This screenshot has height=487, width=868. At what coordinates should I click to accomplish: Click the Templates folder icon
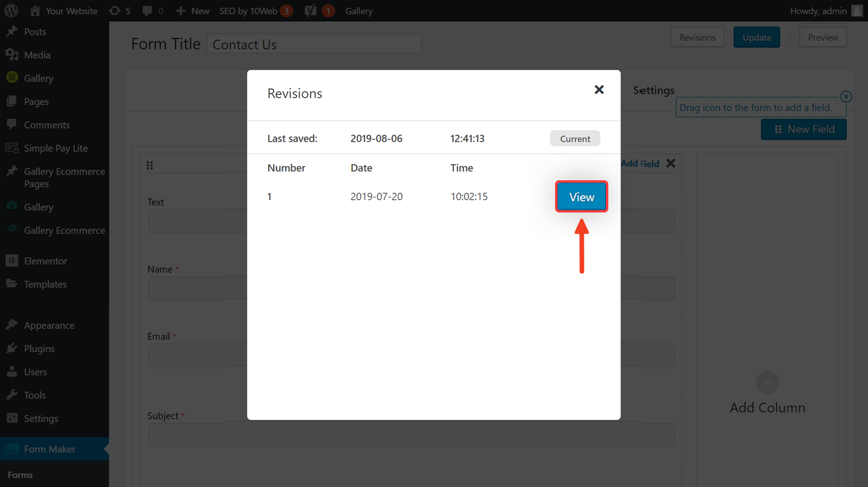pyautogui.click(x=12, y=284)
